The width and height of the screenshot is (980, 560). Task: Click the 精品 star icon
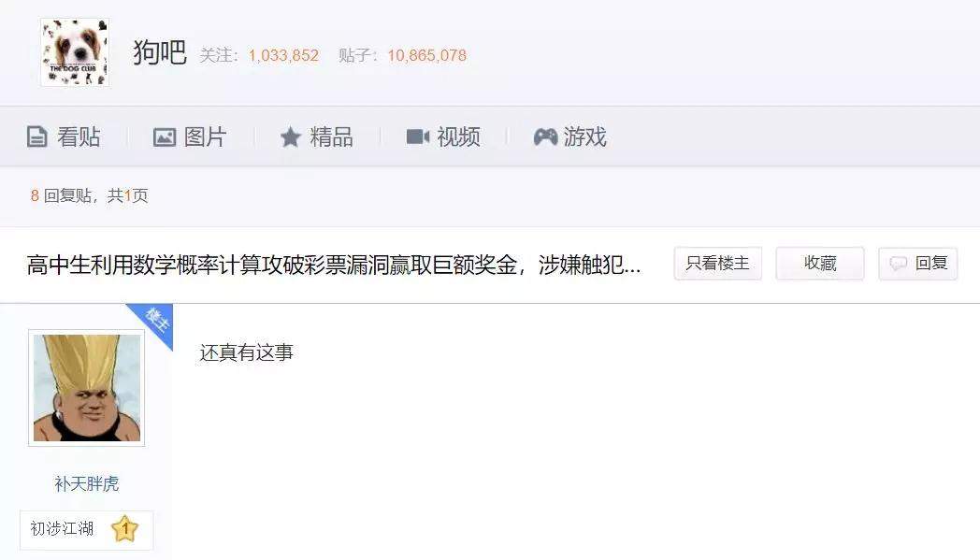(x=290, y=136)
